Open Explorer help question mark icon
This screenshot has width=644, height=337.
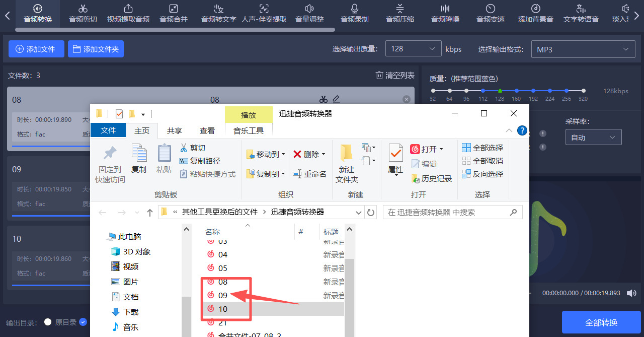click(522, 130)
